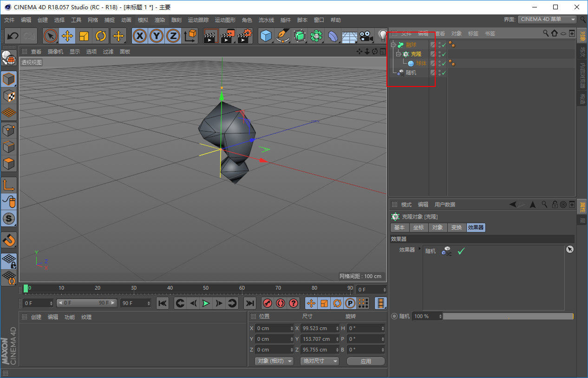Screen dimensions: 588x378
Task: Toggle the green check of 球体
Action: (x=444, y=64)
